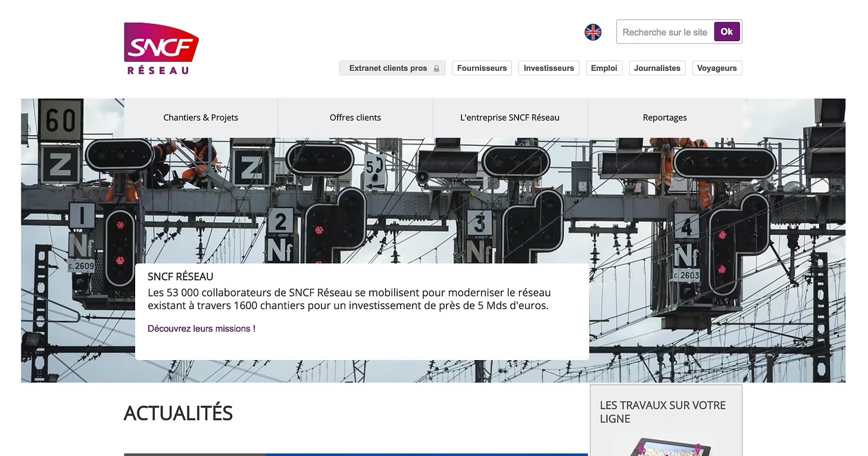The image size is (868, 456).
Task: Focus the 'Recherche sur le site' search field
Action: tap(664, 32)
